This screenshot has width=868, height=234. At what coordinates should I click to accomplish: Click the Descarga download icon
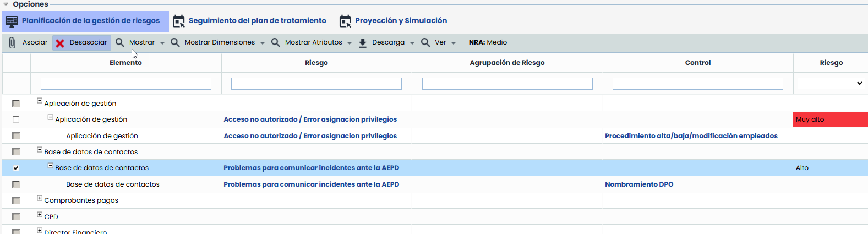363,43
